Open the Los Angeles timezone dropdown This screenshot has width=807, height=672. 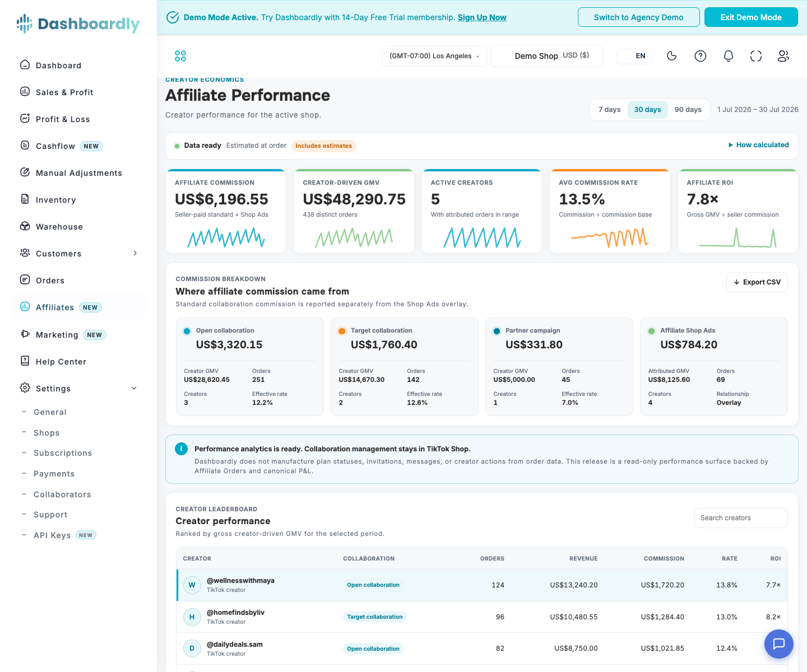point(434,56)
